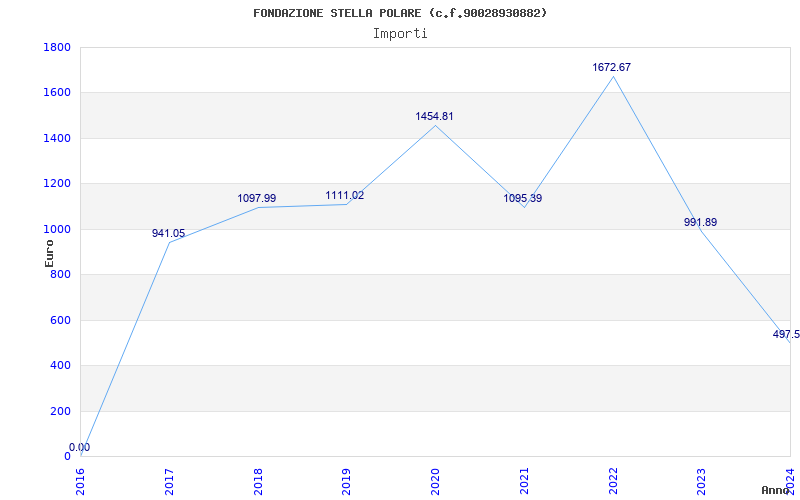Click the 1111.02 data label

click(345, 195)
